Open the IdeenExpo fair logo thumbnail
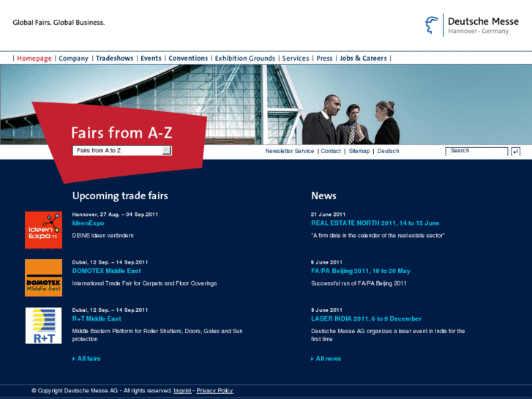Viewport: 532px width, 399px height. point(43,230)
